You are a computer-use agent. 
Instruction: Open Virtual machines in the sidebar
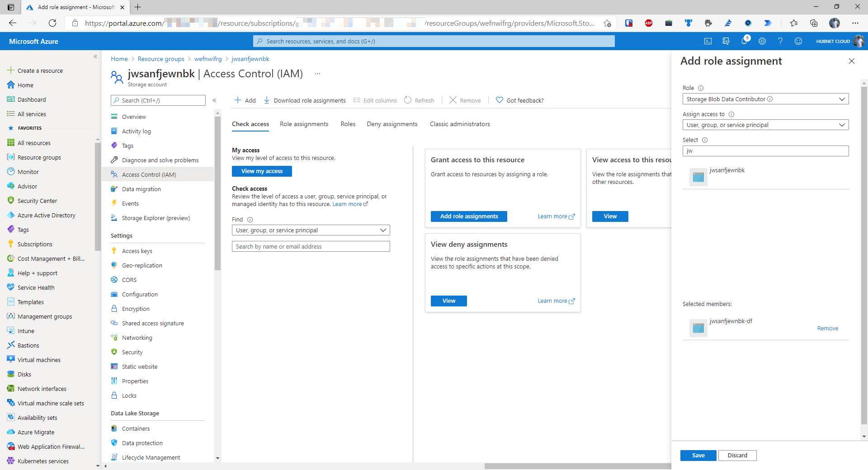coord(34,360)
